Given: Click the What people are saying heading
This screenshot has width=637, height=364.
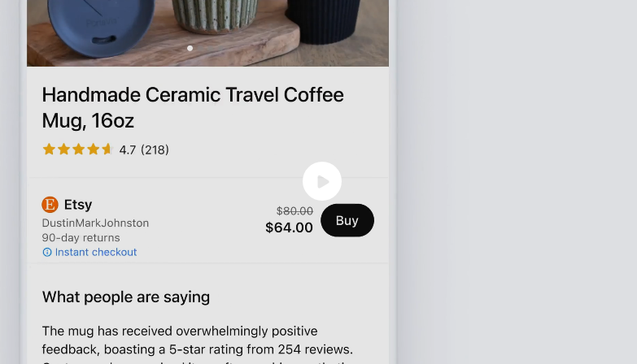Looking at the screenshot, I should 126,297.
